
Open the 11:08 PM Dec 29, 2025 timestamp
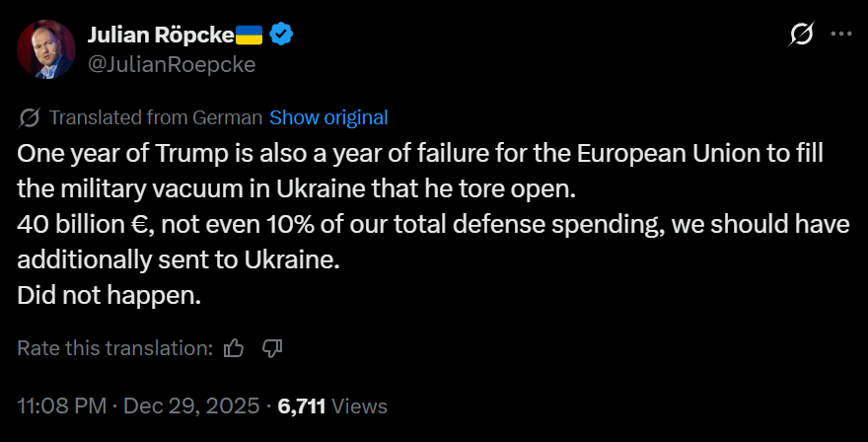pos(138,406)
